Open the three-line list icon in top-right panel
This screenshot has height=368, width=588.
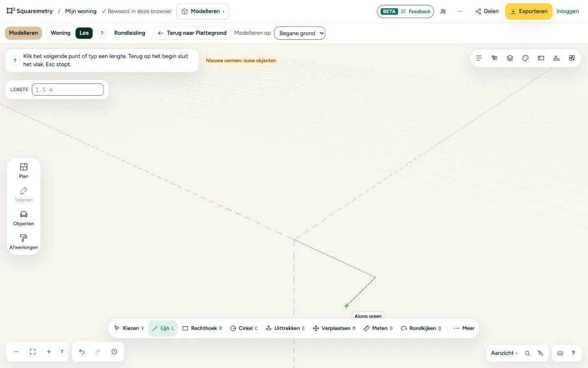479,58
